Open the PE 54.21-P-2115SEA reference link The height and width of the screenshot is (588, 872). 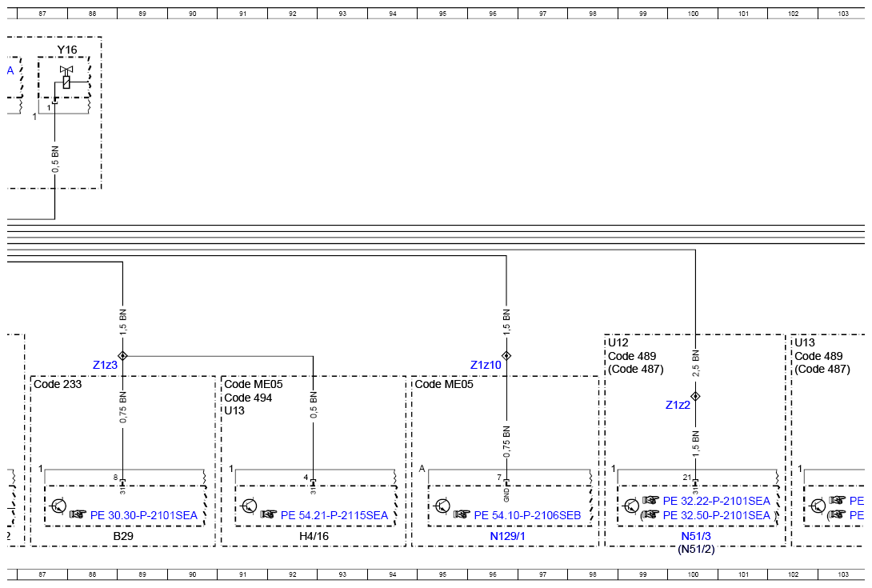click(334, 515)
